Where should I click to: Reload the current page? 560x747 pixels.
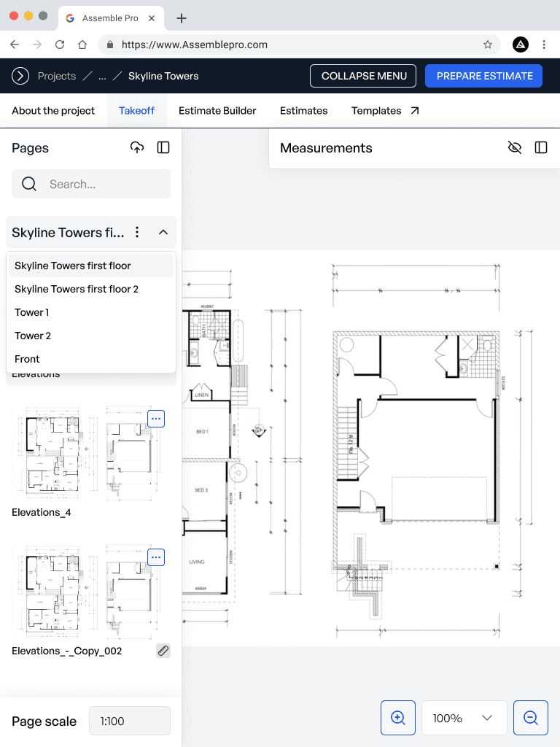click(x=60, y=44)
